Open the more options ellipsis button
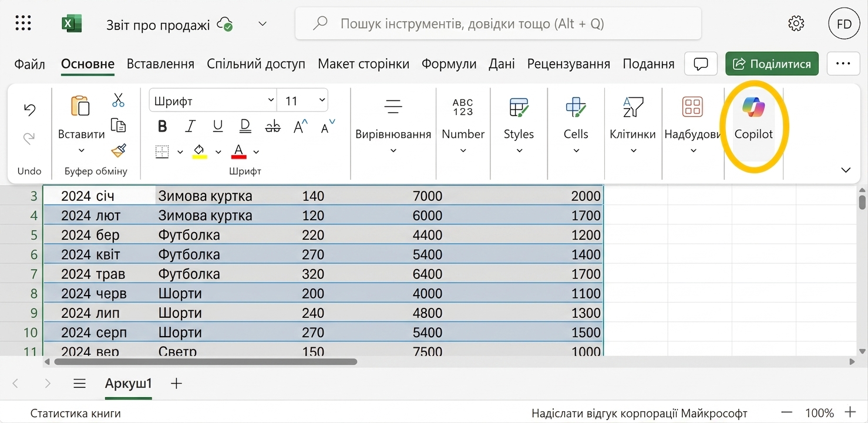868x423 pixels. pyautogui.click(x=843, y=63)
